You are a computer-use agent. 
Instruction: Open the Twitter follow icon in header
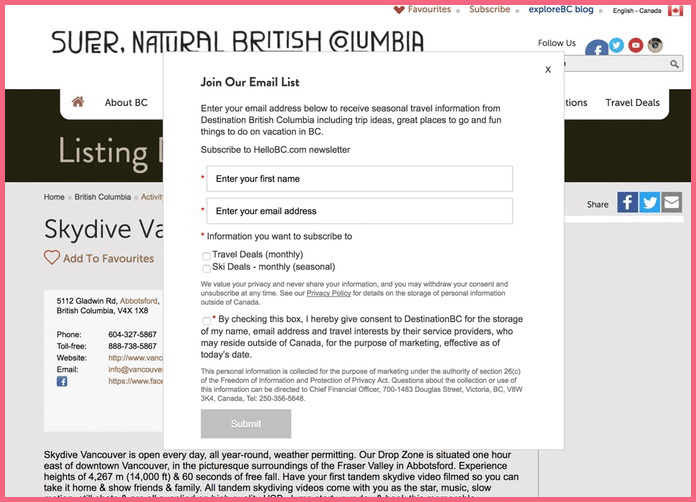click(x=616, y=45)
